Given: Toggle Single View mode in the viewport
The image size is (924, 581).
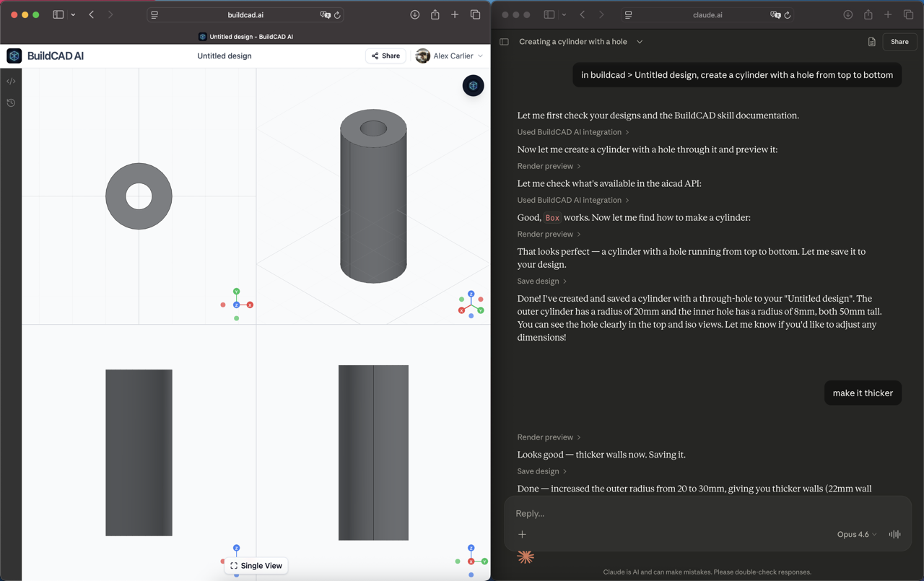Looking at the screenshot, I should pos(256,566).
